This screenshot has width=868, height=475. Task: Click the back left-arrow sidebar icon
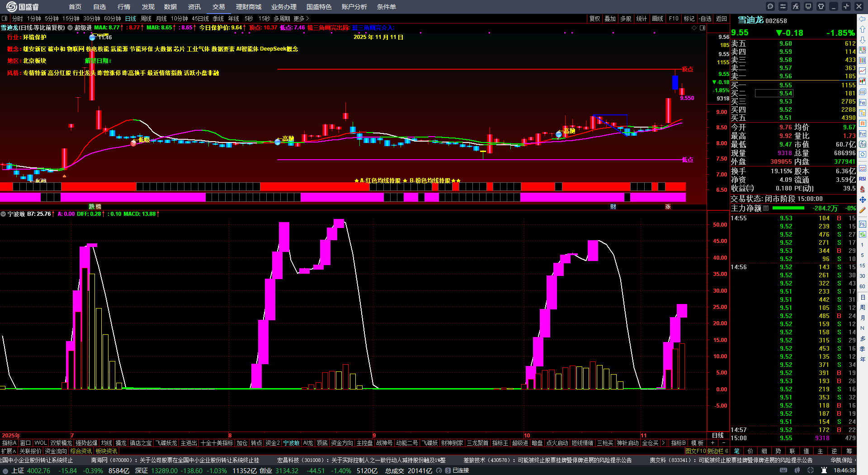click(863, 19)
